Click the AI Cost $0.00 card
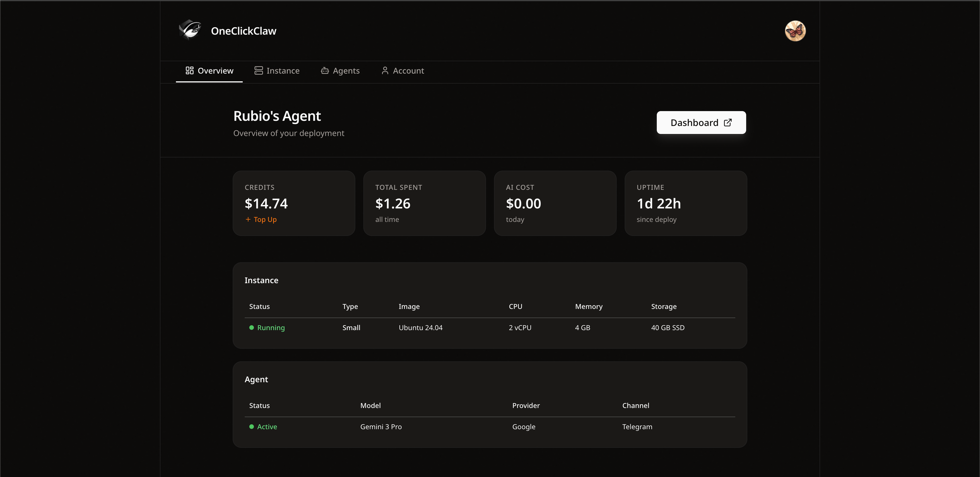The width and height of the screenshot is (980, 477). [x=555, y=203]
